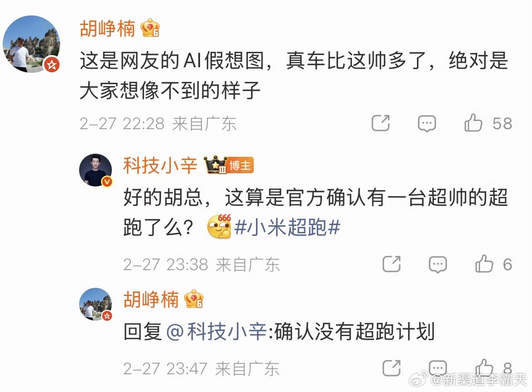Like 胡峥楠's comment with 58 likes
The height and width of the screenshot is (392, 532).
pyautogui.click(x=473, y=122)
